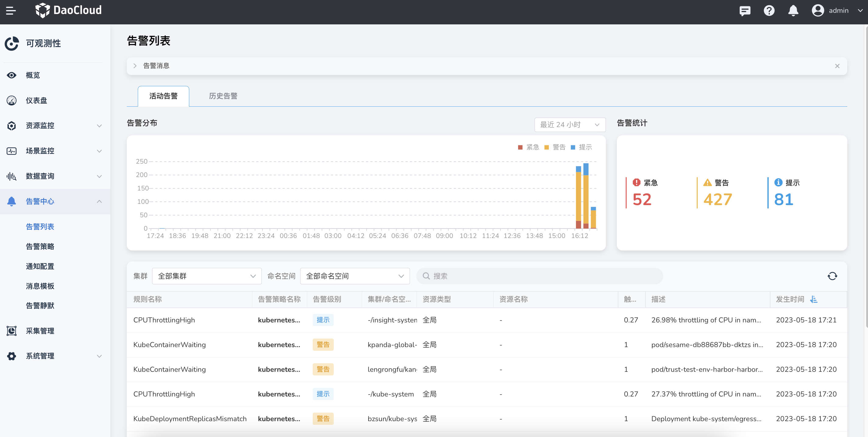
Task: Click the gauge icon beside 仪表盘
Action: (x=12, y=100)
